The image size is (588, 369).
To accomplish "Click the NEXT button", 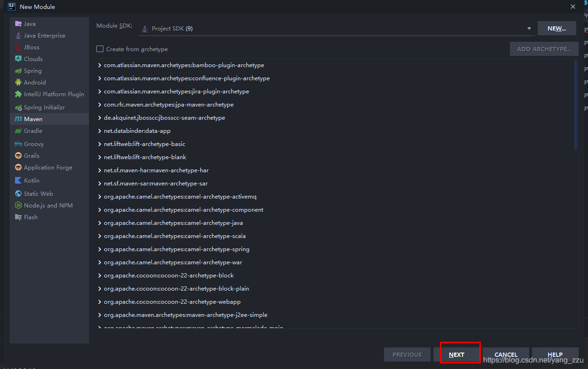I will click(456, 354).
